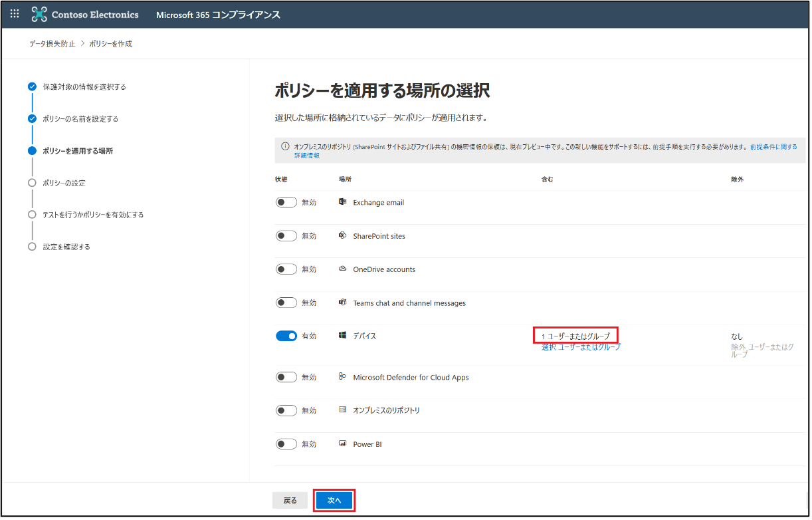The image size is (812, 520).
Task: Click ポリシーを作成 breadcrumb
Action: 110,44
